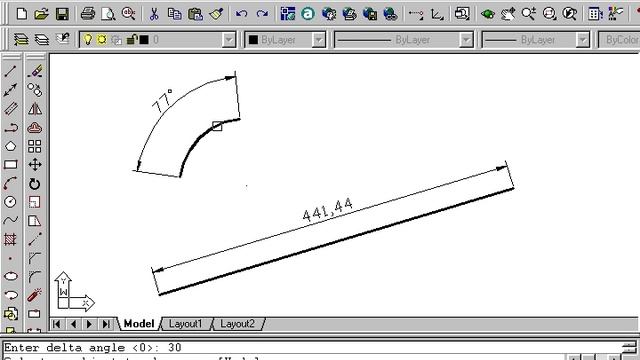Select the Explode dynamite tool
Image resolution: width=640 pixels, height=360 pixels.
[x=35, y=295]
